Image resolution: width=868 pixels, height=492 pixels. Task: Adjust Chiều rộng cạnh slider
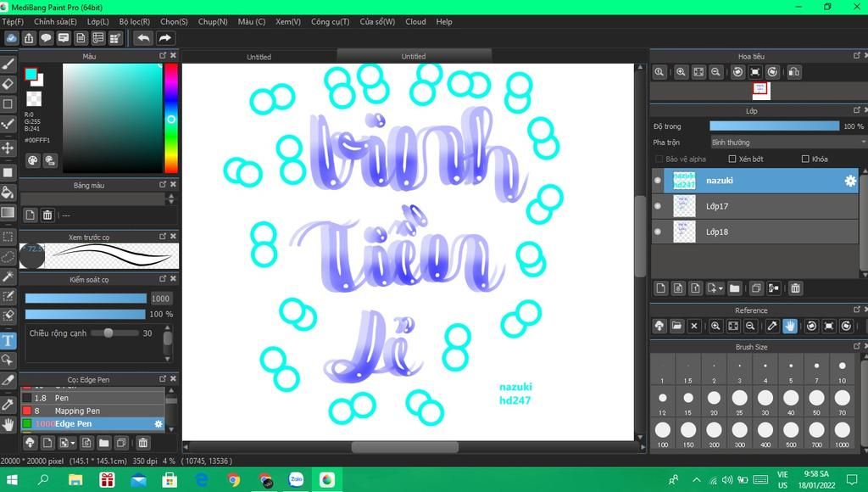(x=114, y=333)
